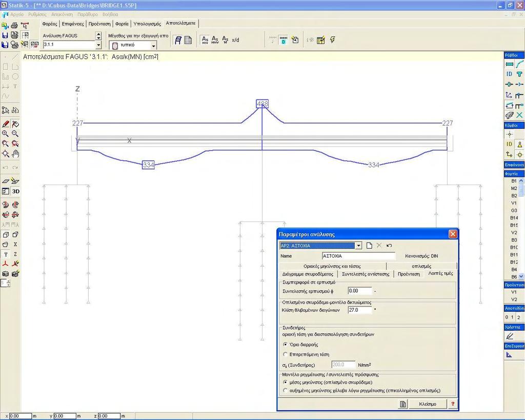Select the Zoom in magnifier tool
Viewport: 525px width, 420px height.
[x=5, y=134]
